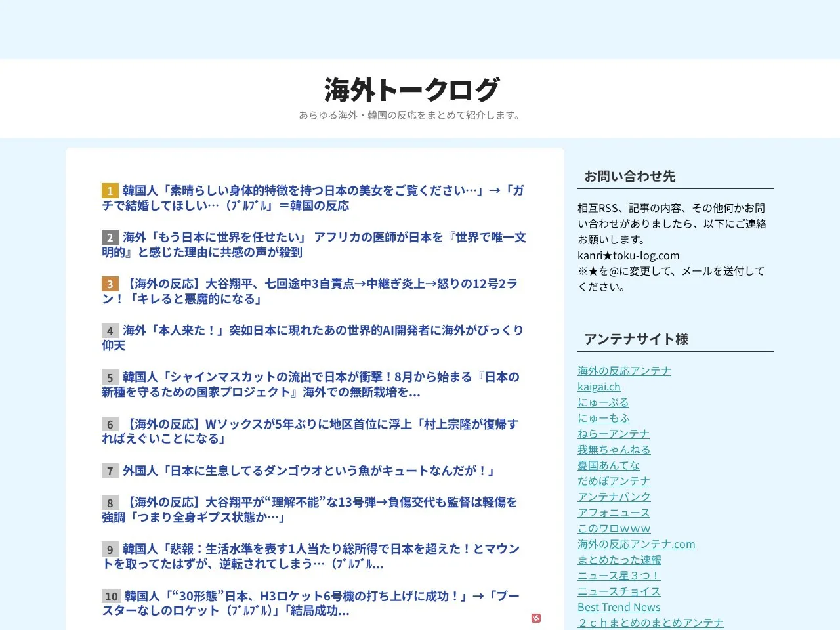Open the ニュースチョイス sidebar link
The height and width of the screenshot is (630, 840).
(619, 591)
